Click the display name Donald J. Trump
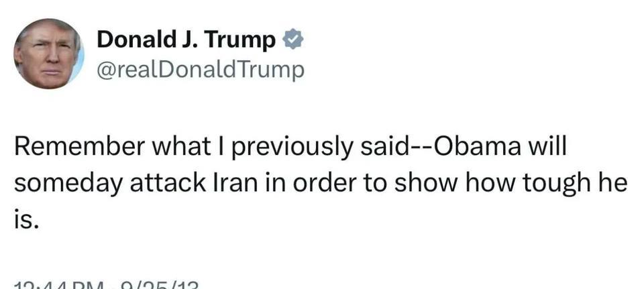This screenshot has height=289, width=644. click(x=186, y=40)
